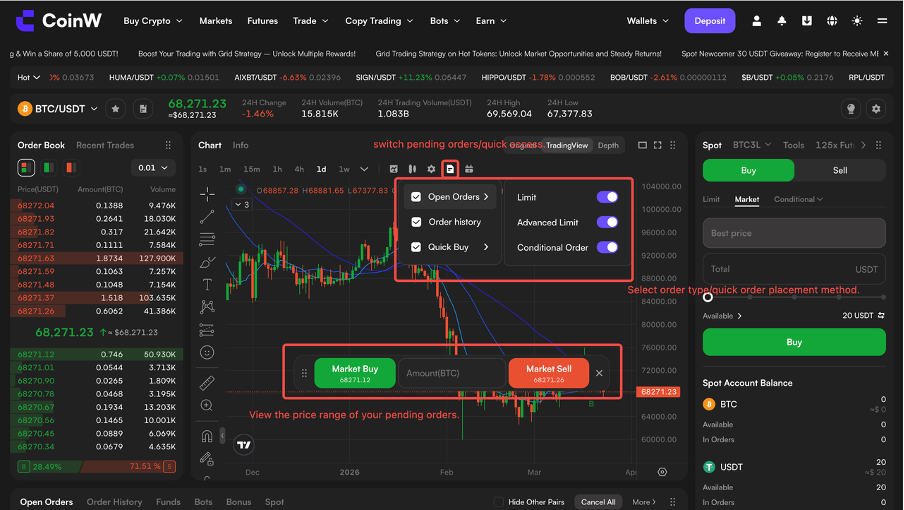Click the Available balance link
Viewport: 904px width, 510px height.
click(x=722, y=316)
